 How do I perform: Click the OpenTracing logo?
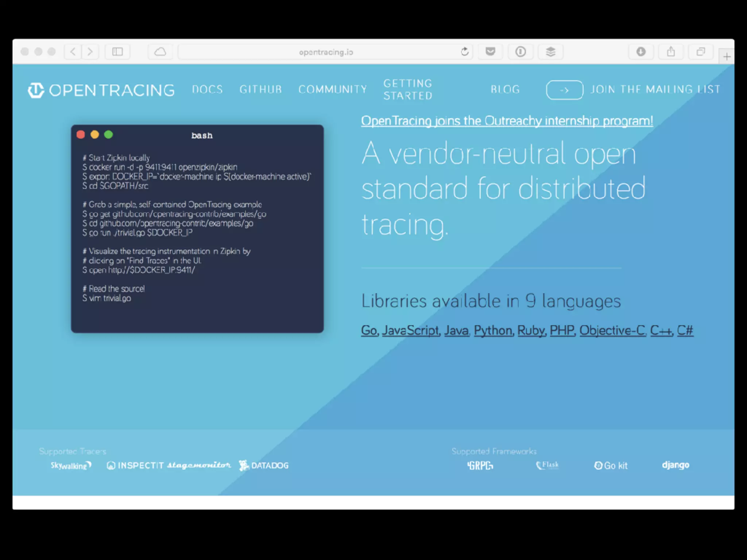click(101, 90)
